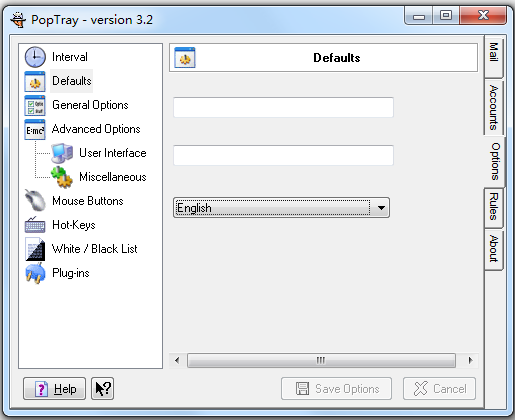Open the Plug-ins plug icon
The height and width of the screenshot is (420, 515).
coord(35,273)
